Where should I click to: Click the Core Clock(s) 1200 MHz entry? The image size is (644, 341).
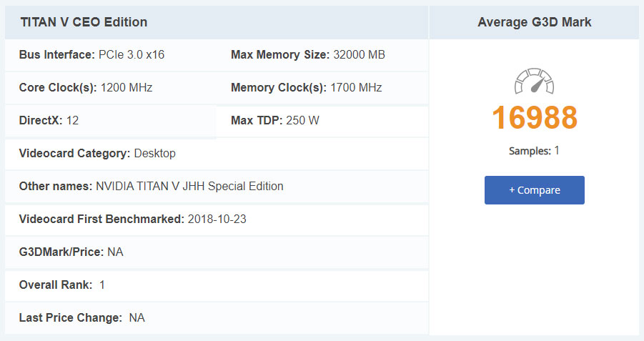[x=86, y=87]
